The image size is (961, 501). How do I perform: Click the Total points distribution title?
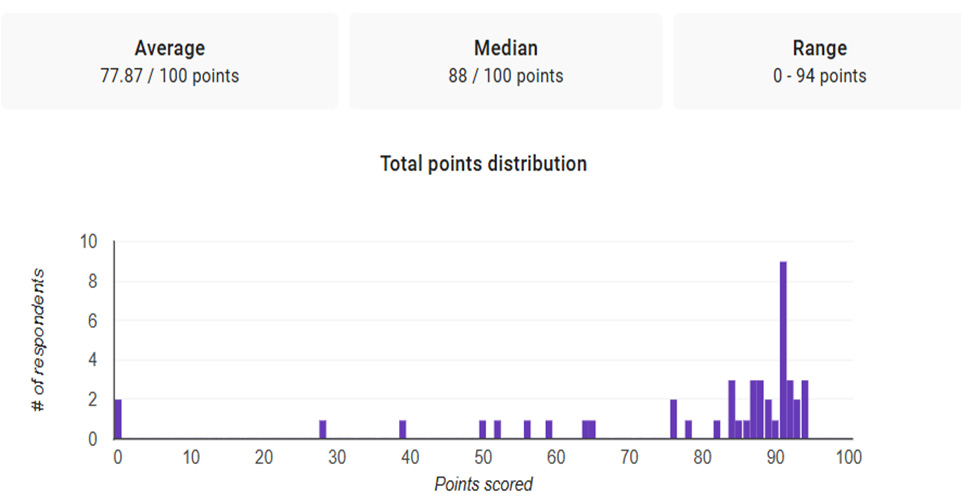483,164
